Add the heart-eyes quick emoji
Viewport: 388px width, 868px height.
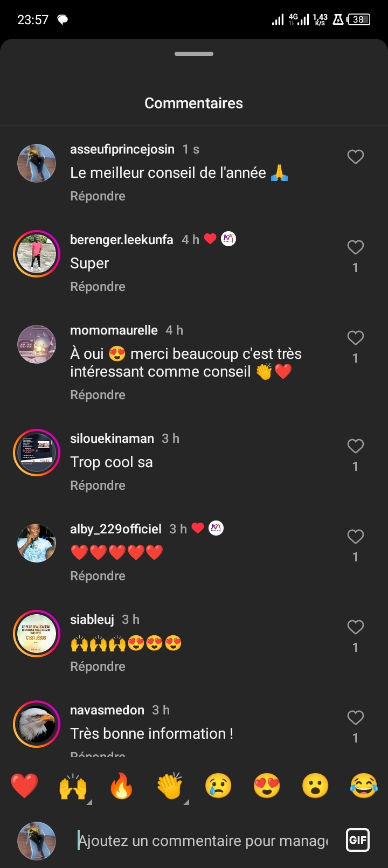pyautogui.click(x=267, y=786)
